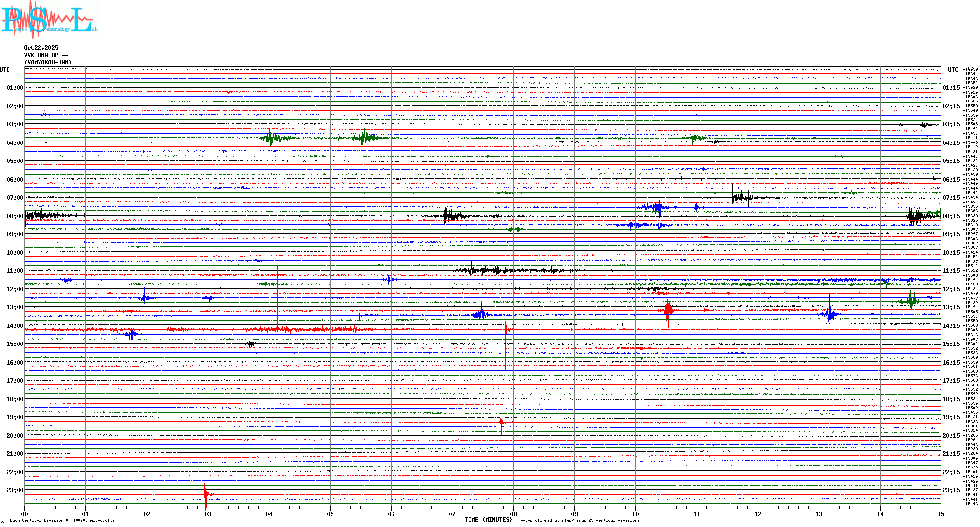Click the red event at 13:00 row
The height and width of the screenshot is (527, 980).
tap(668, 309)
